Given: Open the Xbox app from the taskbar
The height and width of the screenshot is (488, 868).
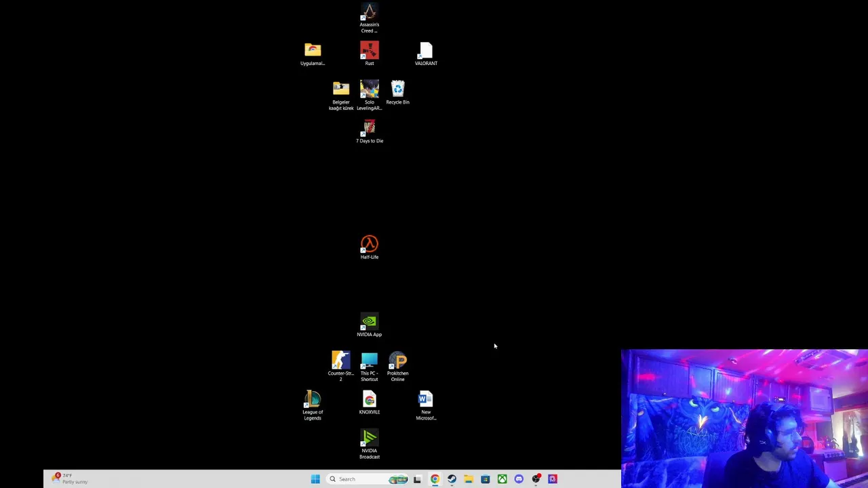Looking at the screenshot, I should [x=502, y=479].
